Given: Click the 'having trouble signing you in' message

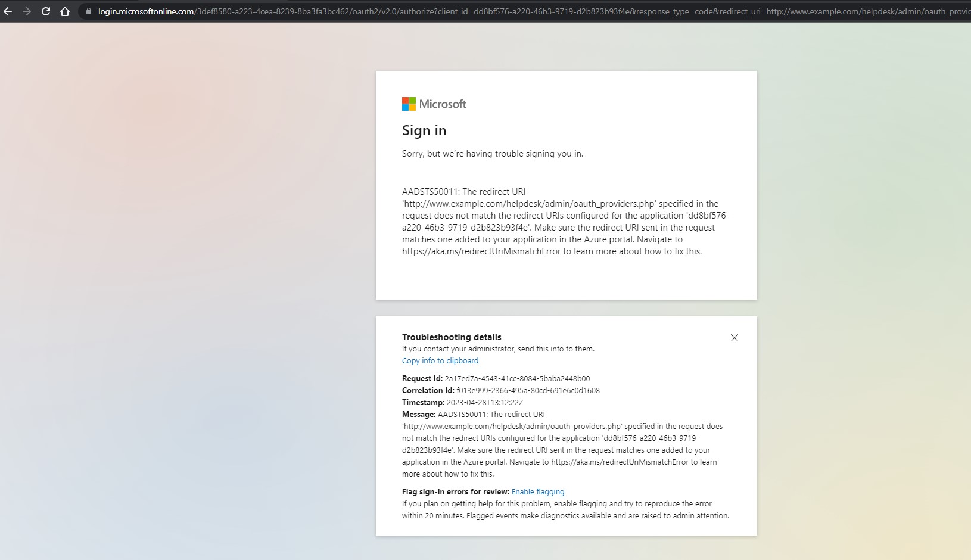Looking at the screenshot, I should coord(493,154).
